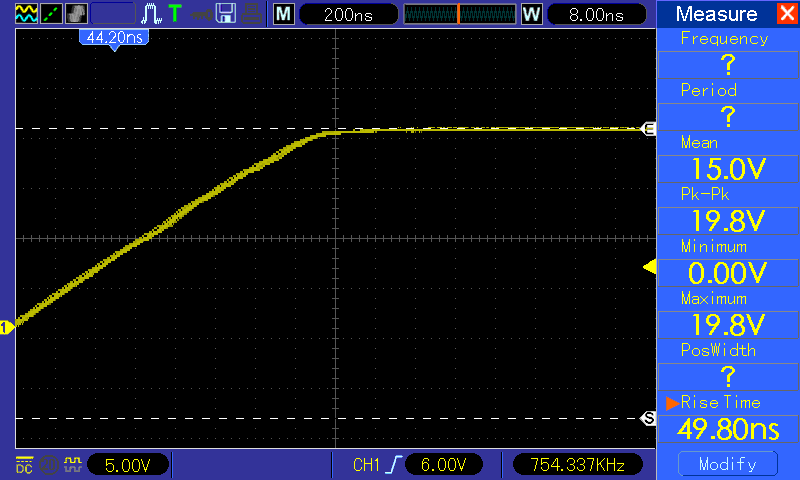Viewport: 800px width, 480px height.
Task: Select the green dotted vector display icon
Action: (x=52, y=14)
